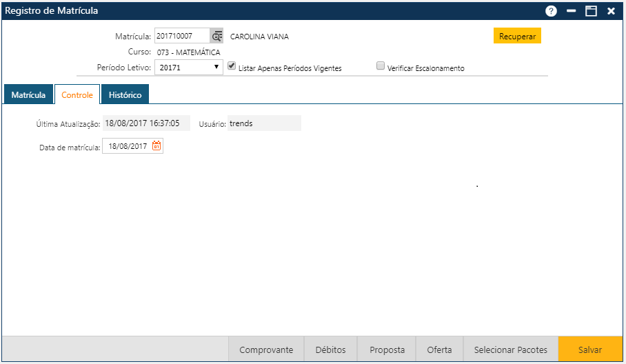Open the calendar date picker icon
The width and height of the screenshot is (626, 364).
(x=156, y=145)
